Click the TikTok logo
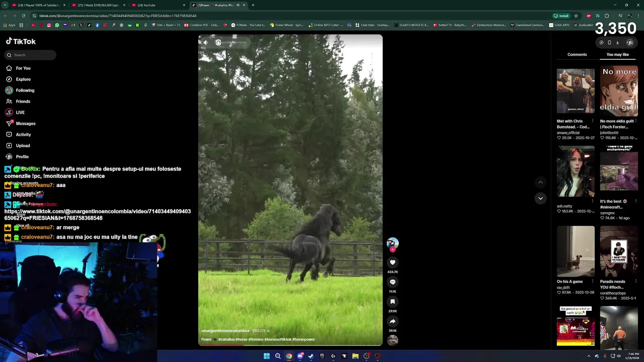The height and width of the screenshot is (362, 644). click(21, 41)
